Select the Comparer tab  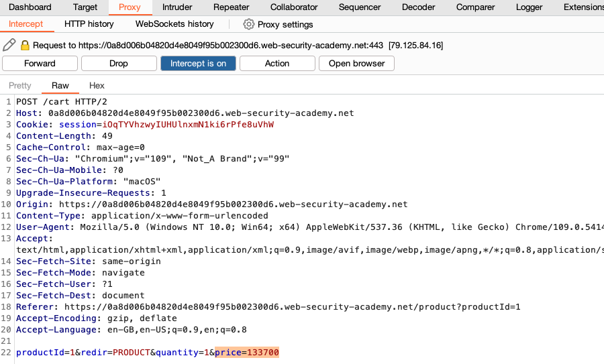pos(475,7)
